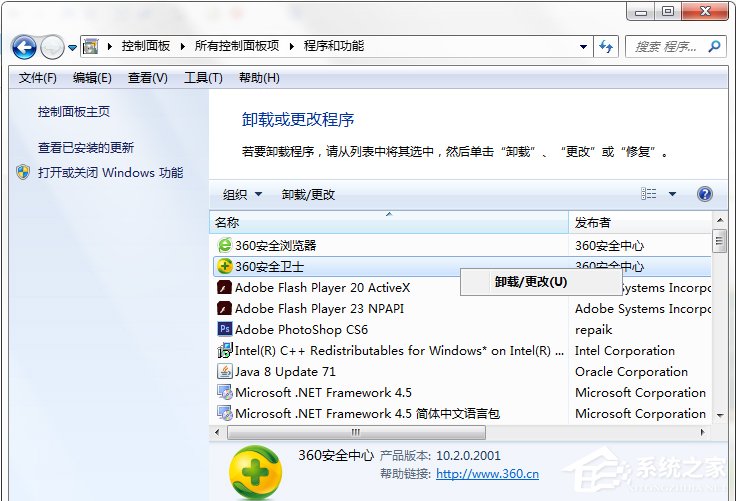Click vertical scrollbar down arrow

coord(720,416)
